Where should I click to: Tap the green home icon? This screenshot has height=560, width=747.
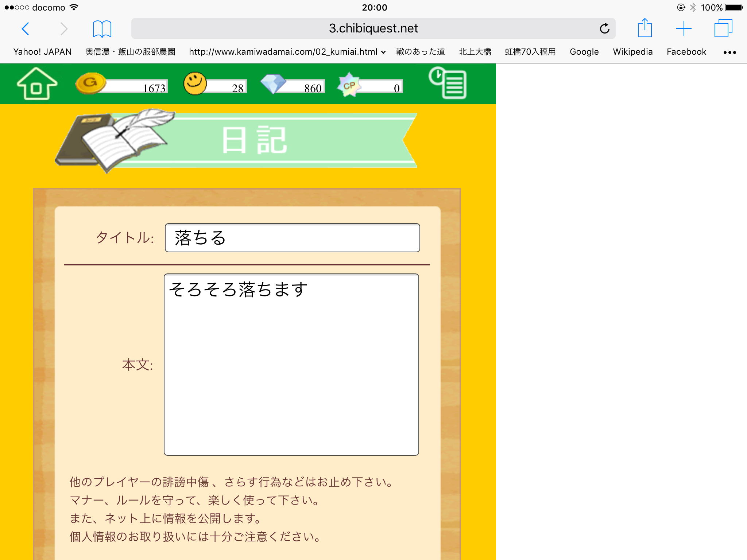[37, 84]
